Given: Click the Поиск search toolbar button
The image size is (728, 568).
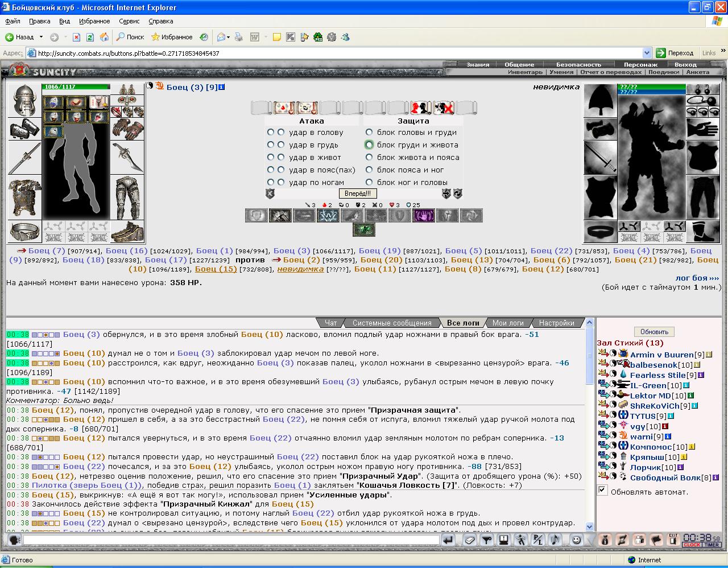Looking at the screenshot, I should click(x=130, y=37).
